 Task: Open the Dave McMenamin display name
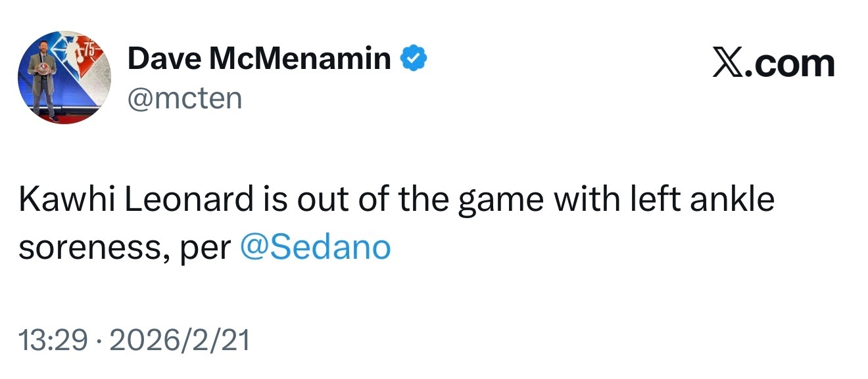click(x=259, y=60)
